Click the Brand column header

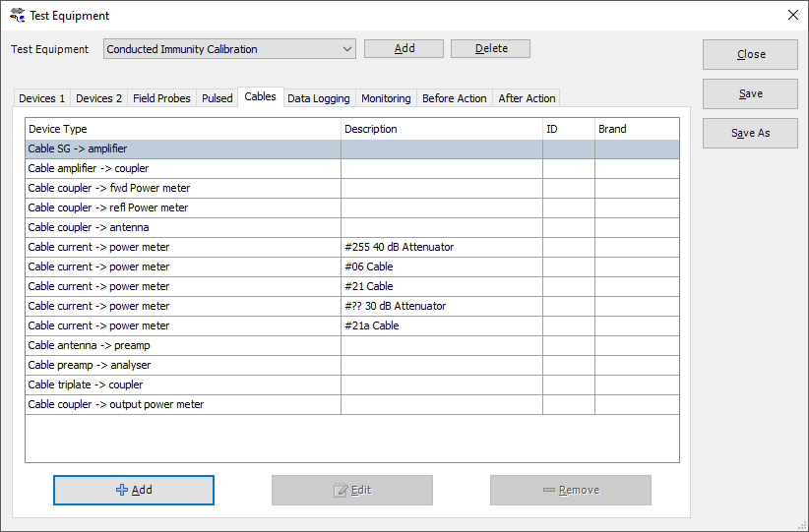637,129
